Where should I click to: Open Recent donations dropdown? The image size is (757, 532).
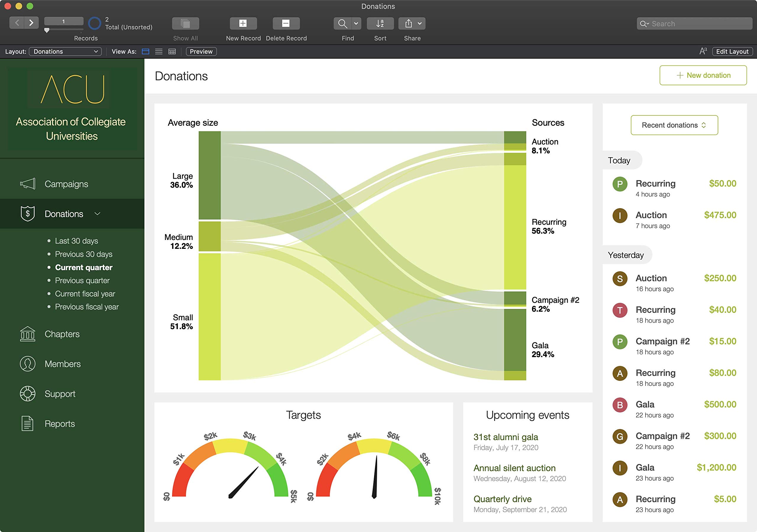[674, 125]
